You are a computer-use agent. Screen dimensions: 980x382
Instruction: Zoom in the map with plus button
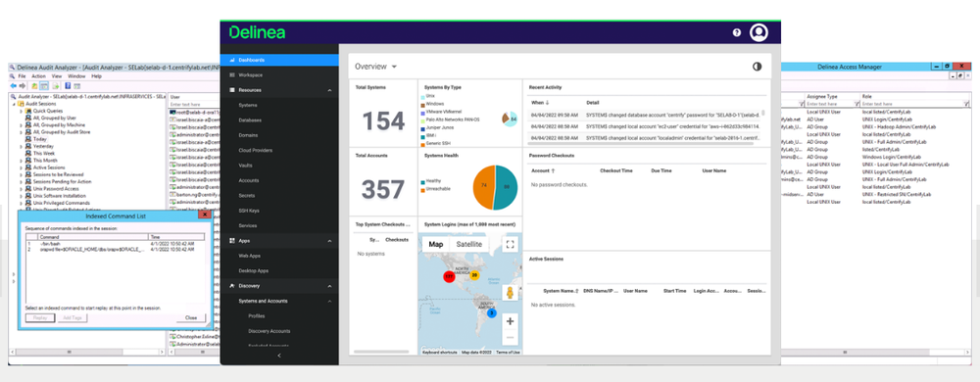[510, 321]
